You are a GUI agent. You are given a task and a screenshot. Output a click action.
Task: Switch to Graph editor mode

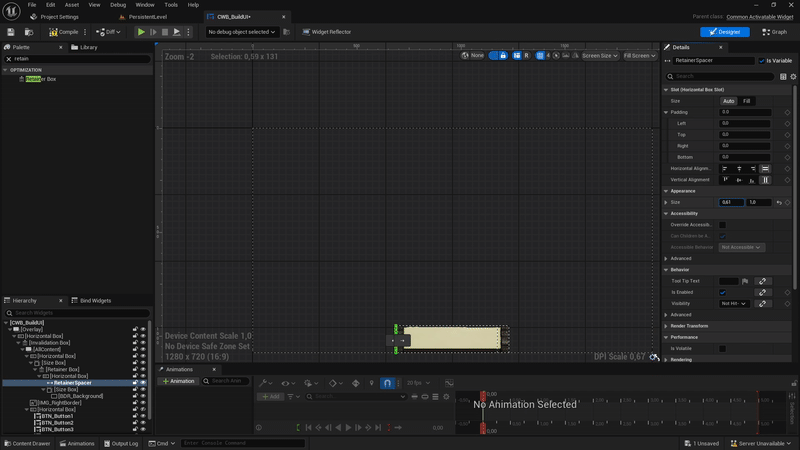click(x=773, y=32)
